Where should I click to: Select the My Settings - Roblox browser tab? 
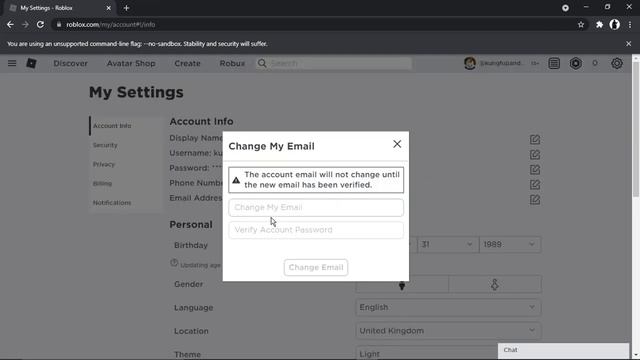tap(60, 8)
